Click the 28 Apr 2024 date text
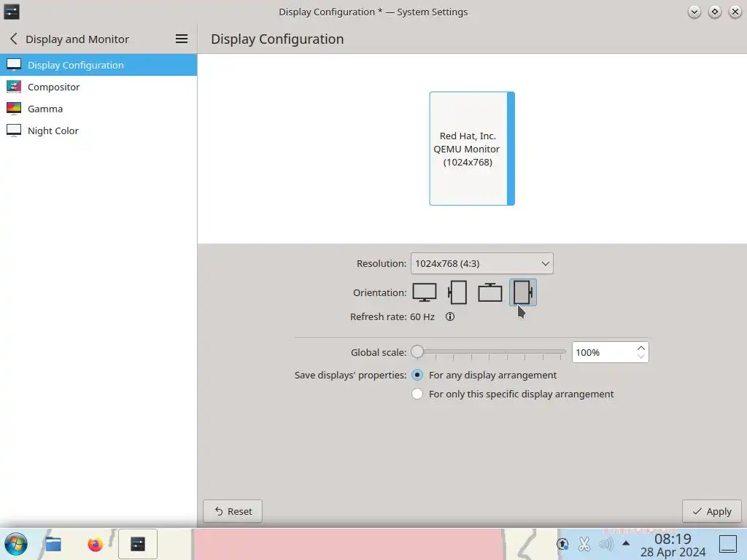The height and width of the screenshot is (560, 747). 673,552
